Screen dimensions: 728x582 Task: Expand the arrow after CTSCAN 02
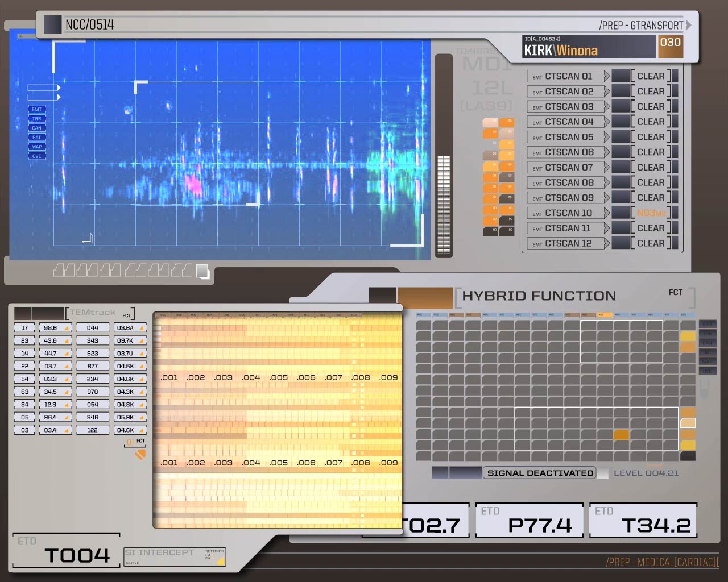(x=607, y=92)
